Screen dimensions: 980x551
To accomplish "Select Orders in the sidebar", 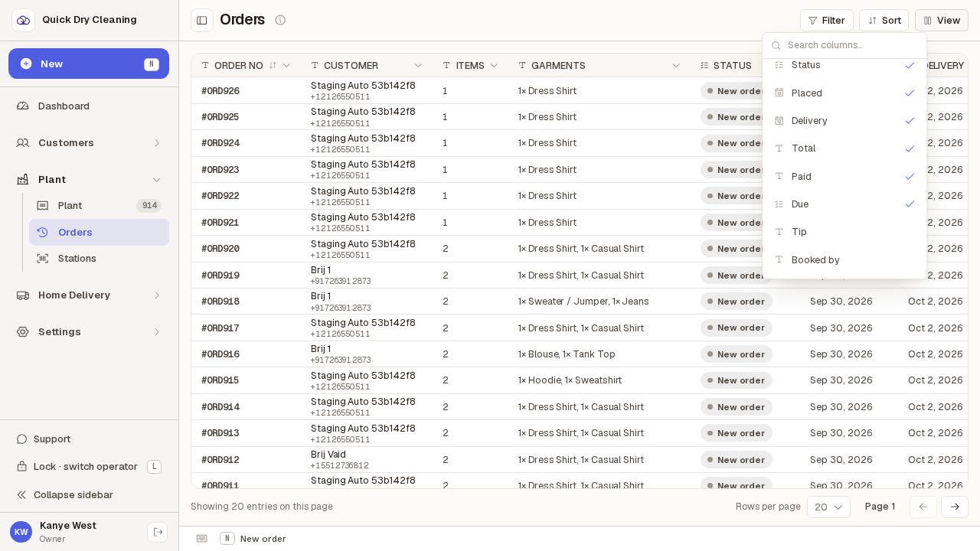I will (99, 232).
